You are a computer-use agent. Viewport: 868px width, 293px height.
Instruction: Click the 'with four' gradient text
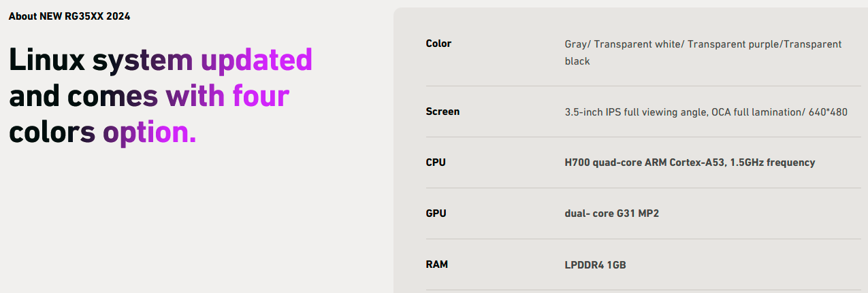[227, 95]
